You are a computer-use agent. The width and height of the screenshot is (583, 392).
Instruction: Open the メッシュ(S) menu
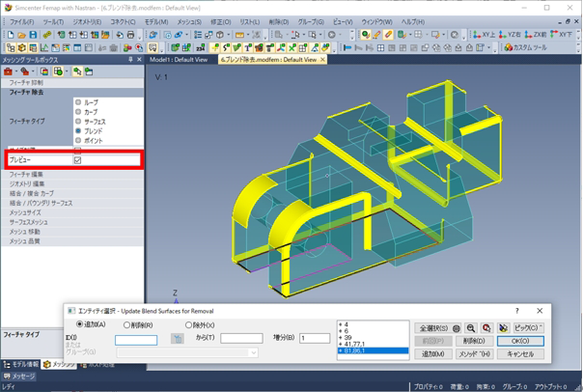click(x=189, y=22)
